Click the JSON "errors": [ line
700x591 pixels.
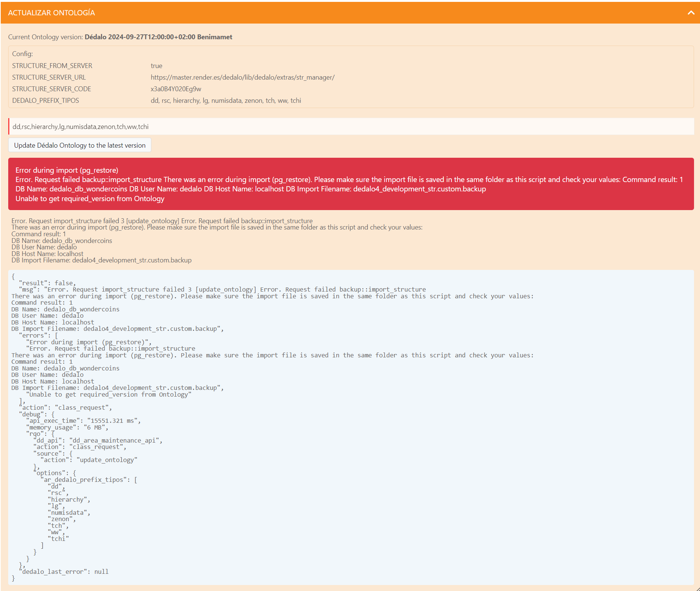tap(38, 335)
